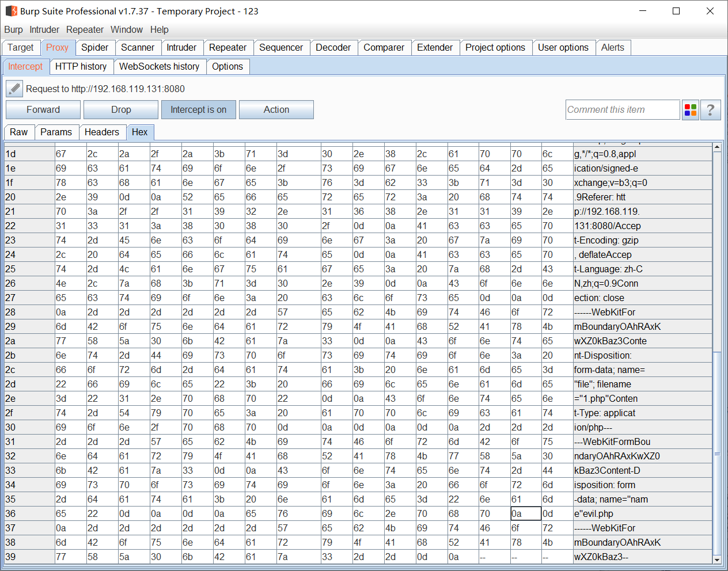Click the Drop button

[x=121, y=110]
